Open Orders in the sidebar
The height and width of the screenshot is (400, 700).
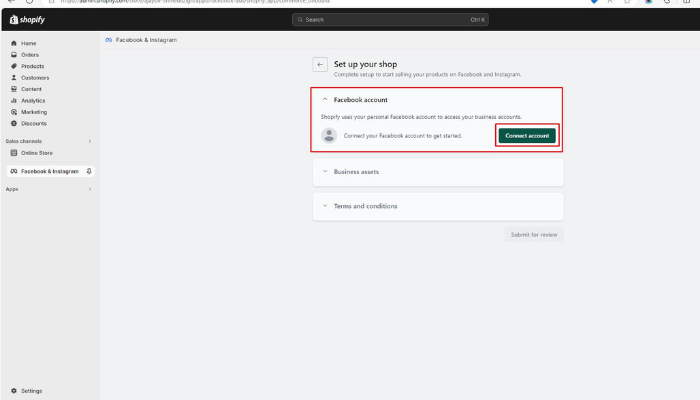30,55
